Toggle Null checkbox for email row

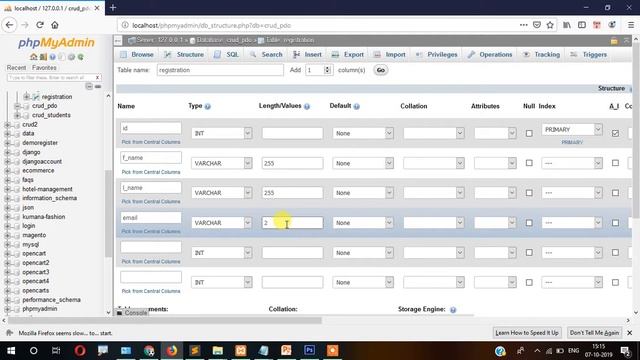529,223
